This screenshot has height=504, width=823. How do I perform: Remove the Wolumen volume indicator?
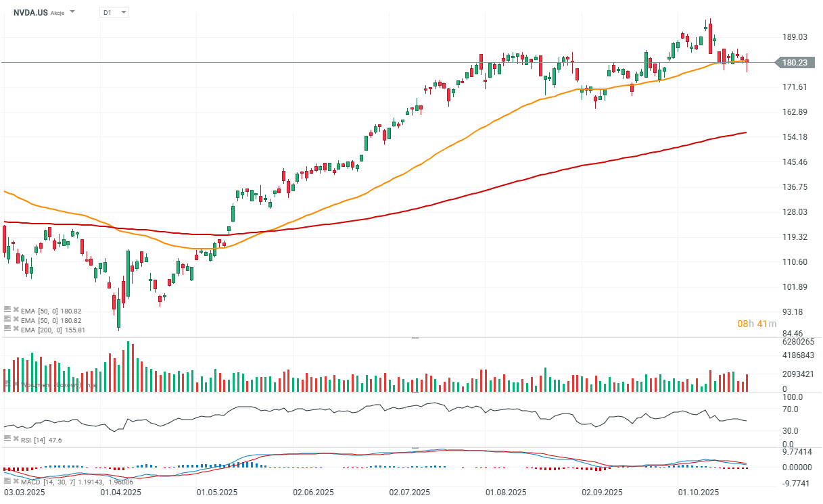click(x=15, y=384)
